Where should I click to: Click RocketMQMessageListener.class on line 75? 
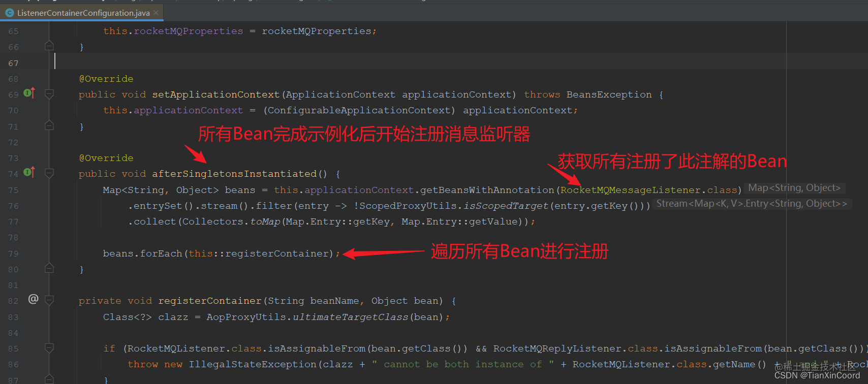pyautogui.click(x=649, y=190)
